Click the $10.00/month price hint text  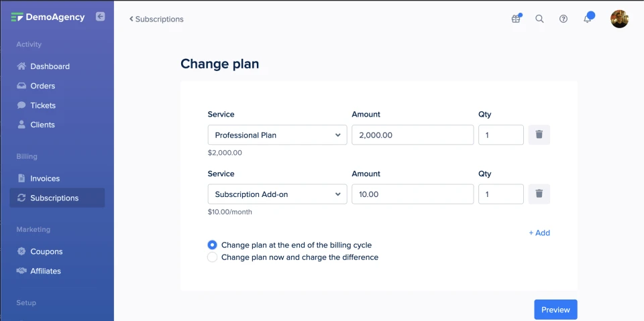coord(230,212)
